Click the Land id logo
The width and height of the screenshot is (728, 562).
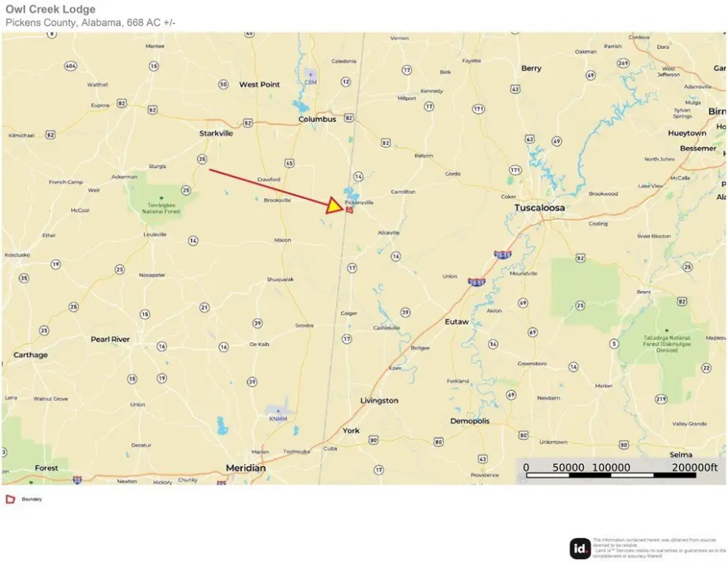click(x=580, y=549)
